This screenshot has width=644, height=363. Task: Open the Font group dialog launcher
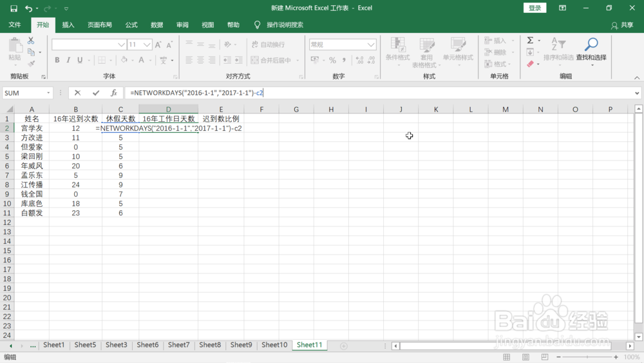pyautogui.click(x=175, y=77)
